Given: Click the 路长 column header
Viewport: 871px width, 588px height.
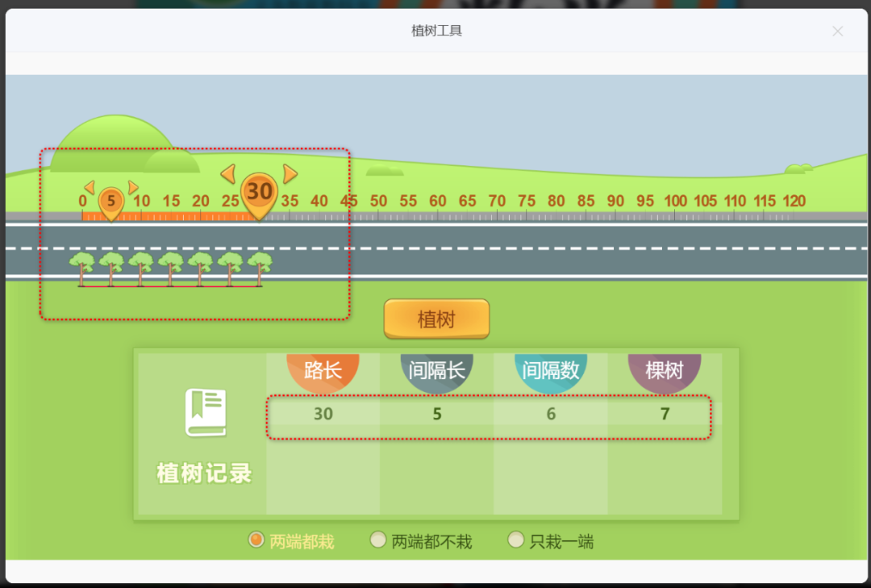Looking at the screenshot, I should pyautogui.click(x=323, y=370).
